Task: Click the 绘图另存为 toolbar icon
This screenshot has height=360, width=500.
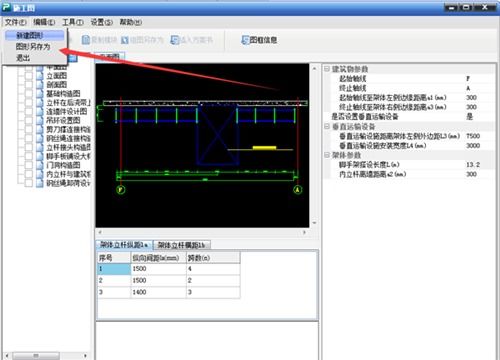Action: (x=125, y=40)
